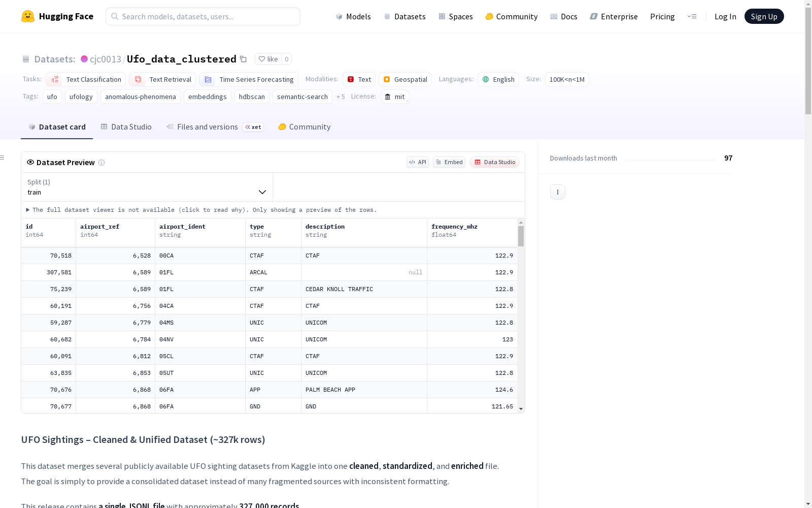Click the Text Retrieval task tag
The image size is (812, 508).
pyautogui.click(x=162, y=79)
